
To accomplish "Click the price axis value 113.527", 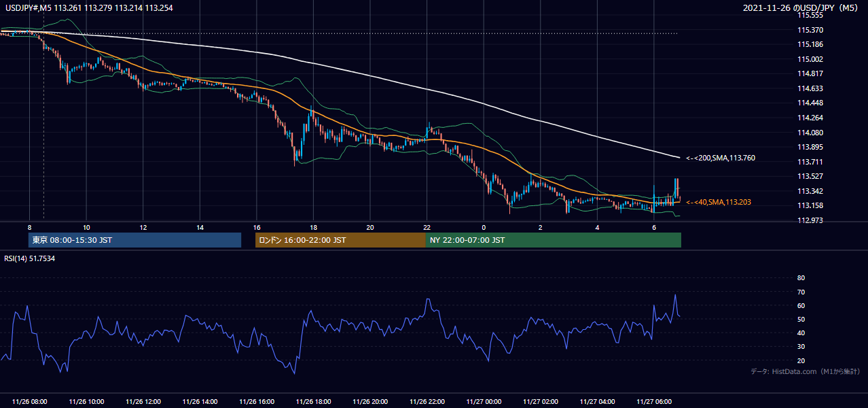I will point(810,176).
